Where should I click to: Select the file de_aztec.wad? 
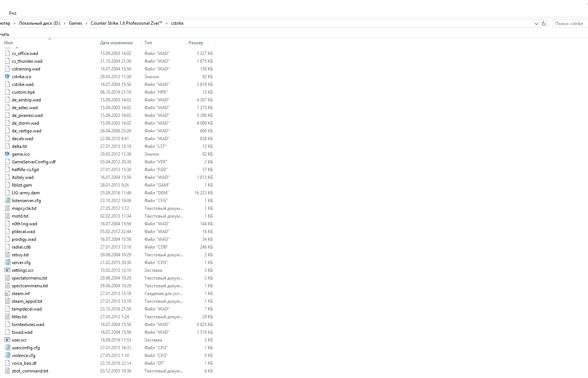[x=25, y=108]
